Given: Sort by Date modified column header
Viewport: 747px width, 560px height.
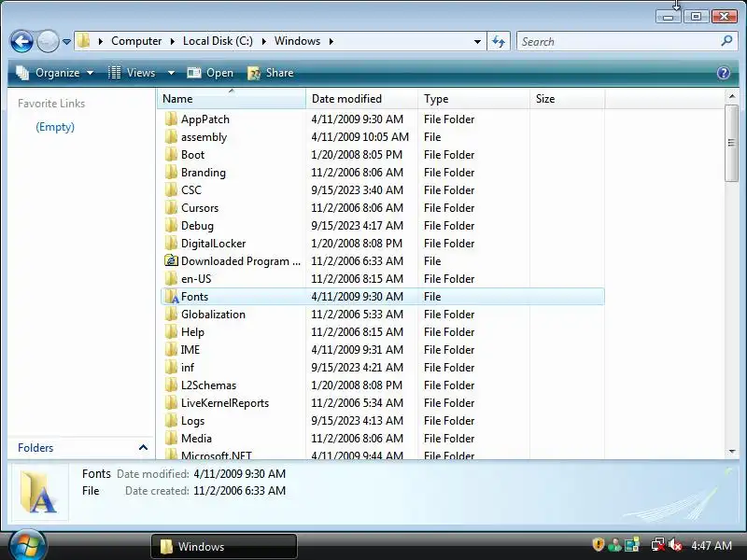Looking at the screenshot, I should 361,99.
